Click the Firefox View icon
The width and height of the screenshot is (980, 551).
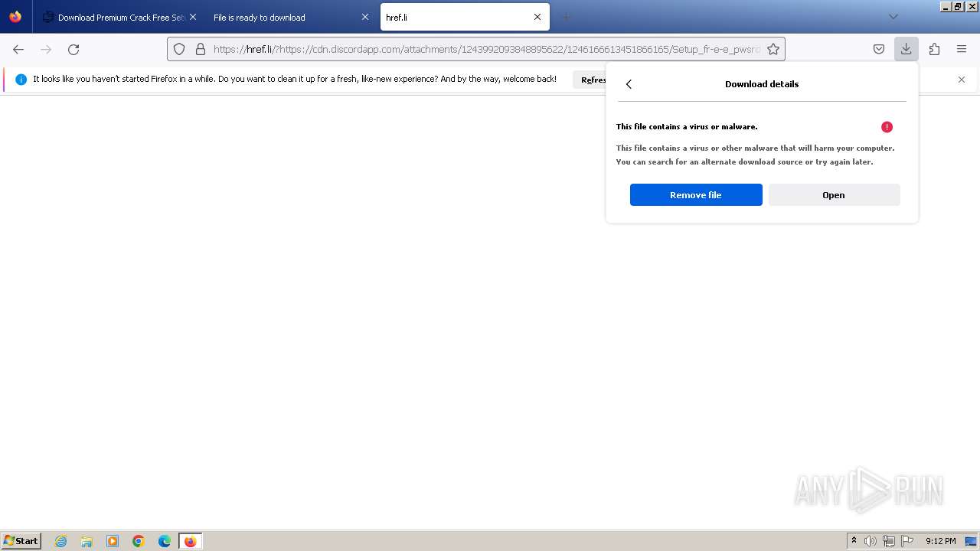(x=15, y=17)
